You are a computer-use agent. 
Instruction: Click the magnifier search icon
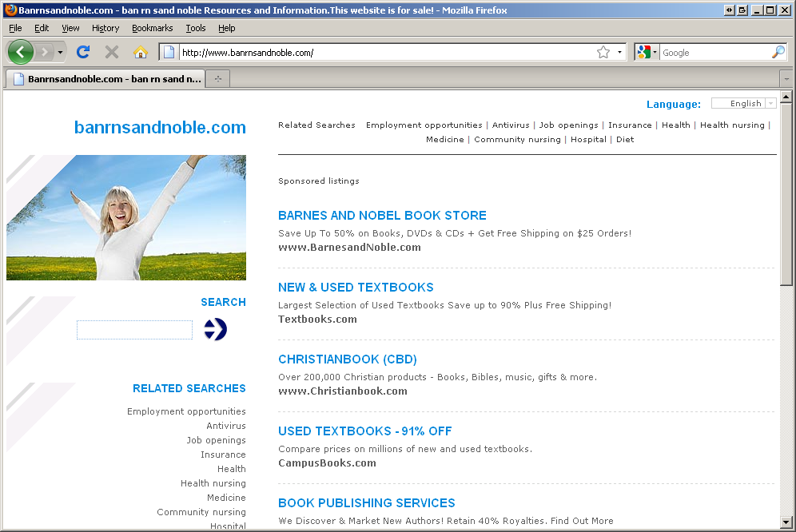778,52
